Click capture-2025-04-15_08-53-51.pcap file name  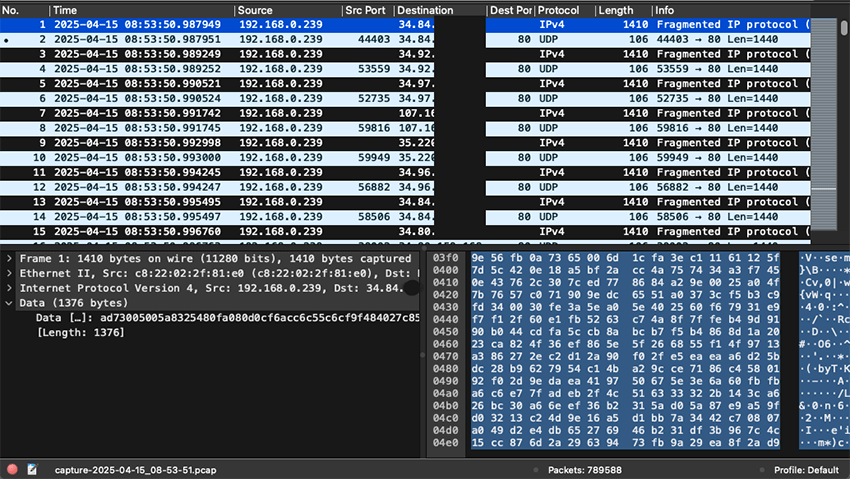pos(136,470)
